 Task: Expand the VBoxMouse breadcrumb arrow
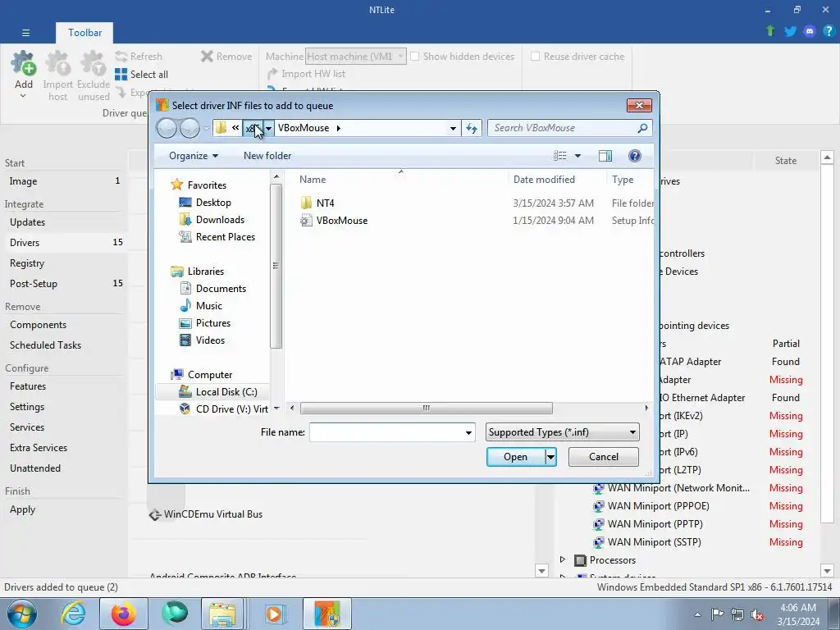[x=338, y=128]
